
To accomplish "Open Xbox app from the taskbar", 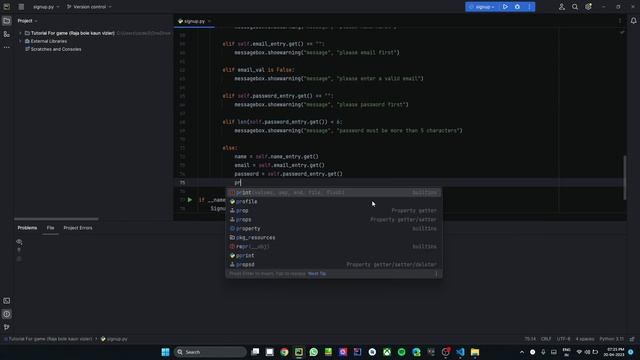I will (x=387, y=352).
